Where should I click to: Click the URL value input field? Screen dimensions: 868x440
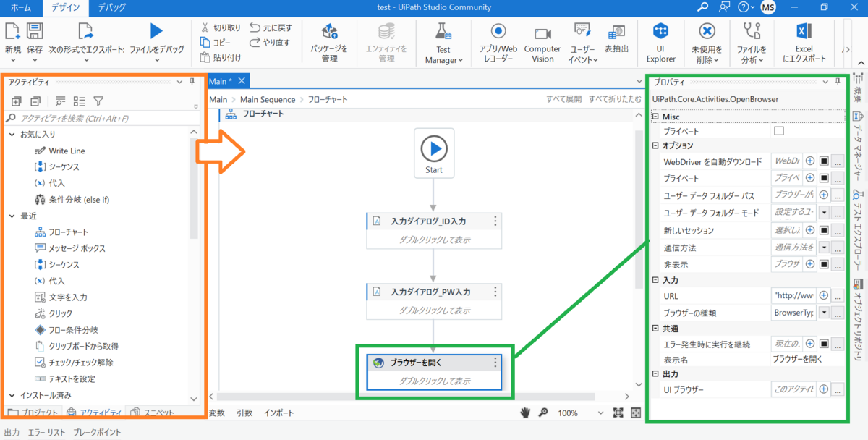[793, 295]
